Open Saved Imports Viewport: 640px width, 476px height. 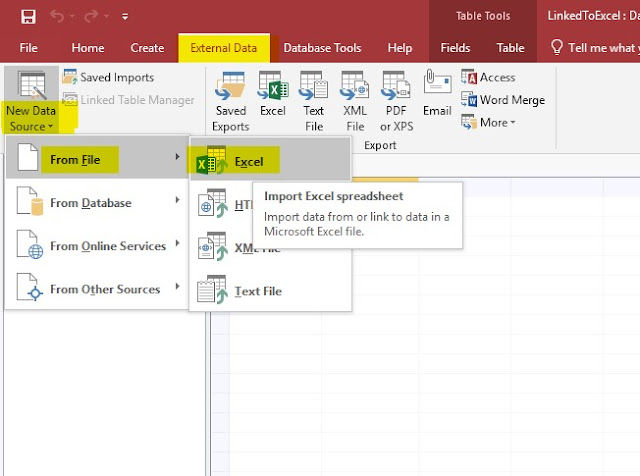109,77
